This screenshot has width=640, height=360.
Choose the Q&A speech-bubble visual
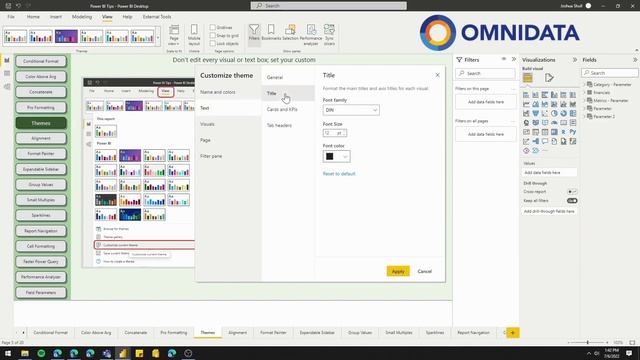[x=545, y=141]
